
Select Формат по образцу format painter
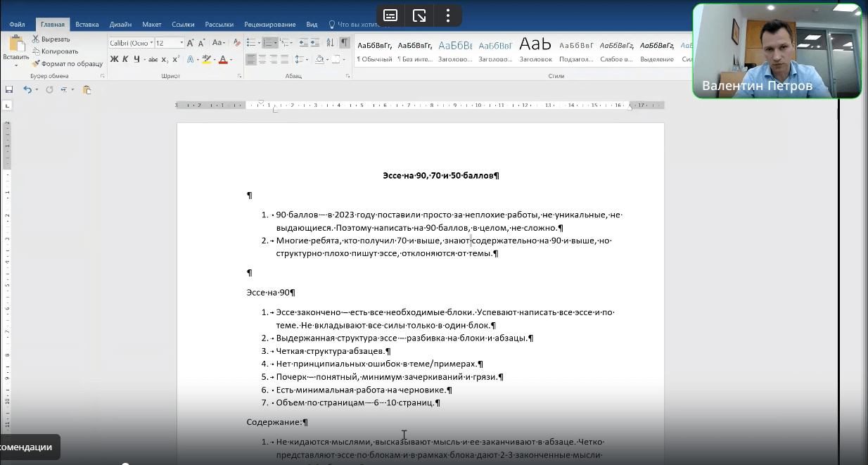tap(68, 63)
